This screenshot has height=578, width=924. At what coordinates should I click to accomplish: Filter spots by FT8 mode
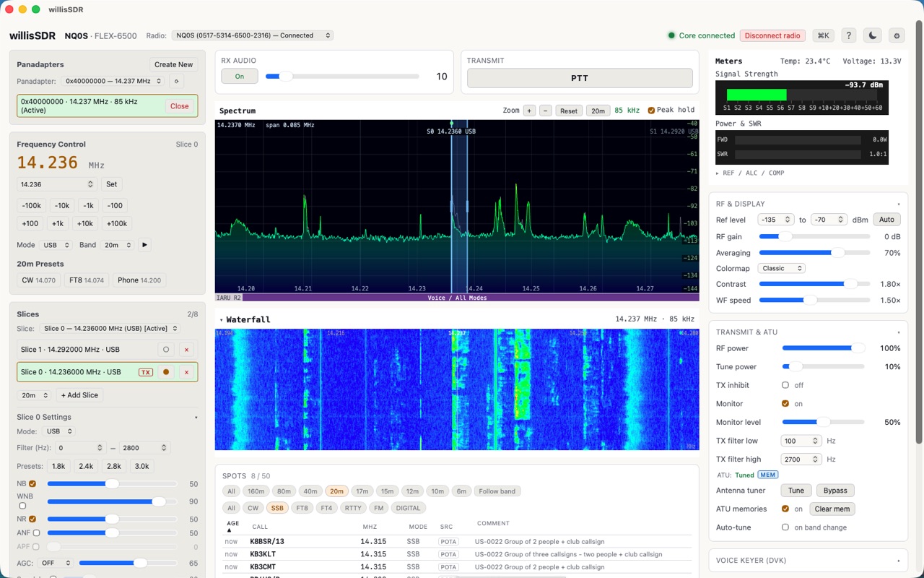pyautogui.click(x=302, y=508)
